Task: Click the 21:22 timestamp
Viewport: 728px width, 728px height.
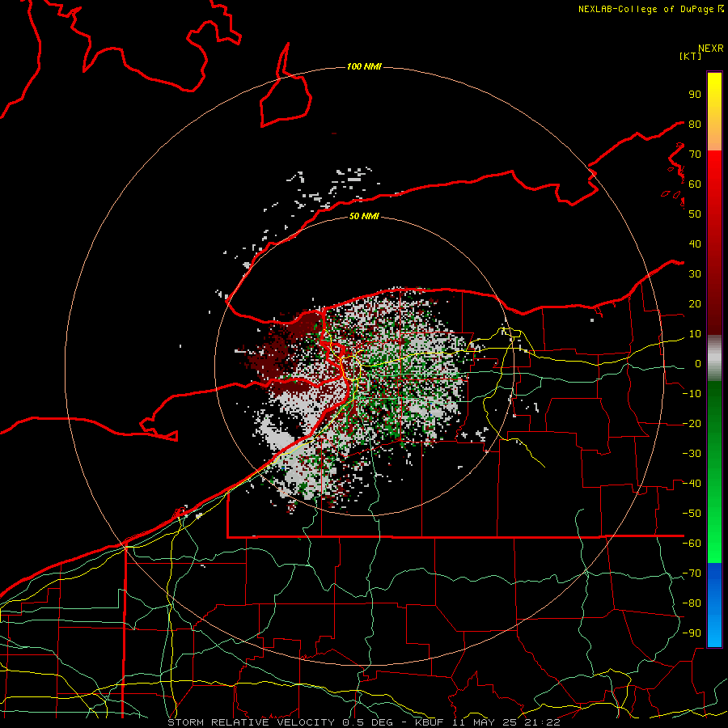Action: click(544, 722)
